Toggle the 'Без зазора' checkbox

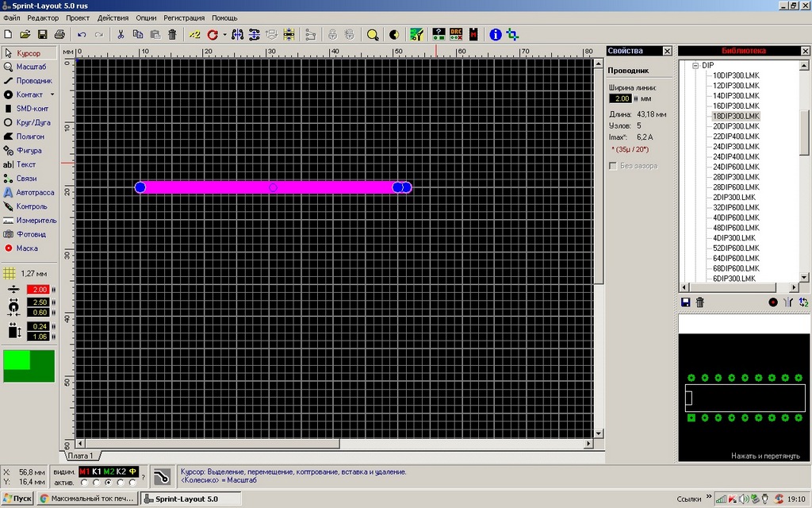click(613, 166)
